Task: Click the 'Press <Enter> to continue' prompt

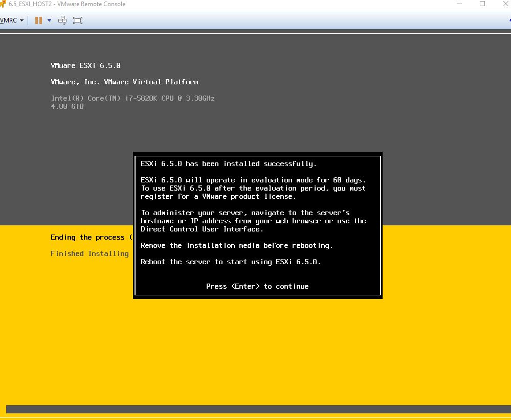Action: (257, 286)
